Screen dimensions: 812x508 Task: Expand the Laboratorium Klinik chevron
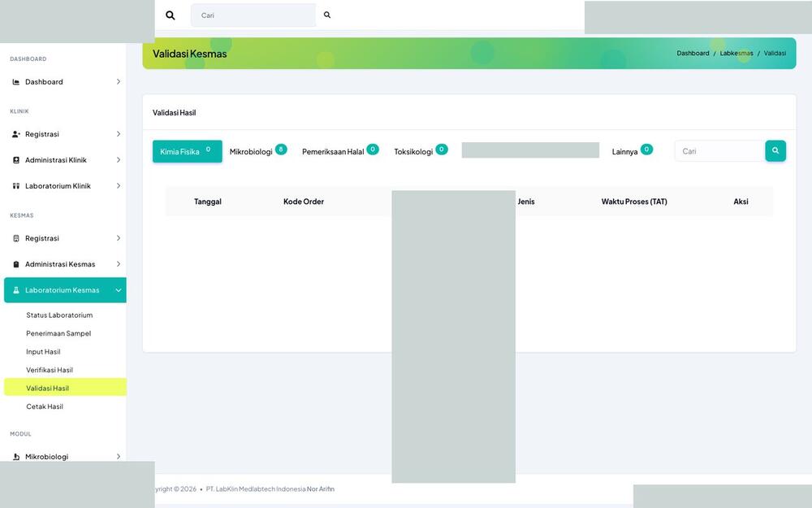click(118, 186)
